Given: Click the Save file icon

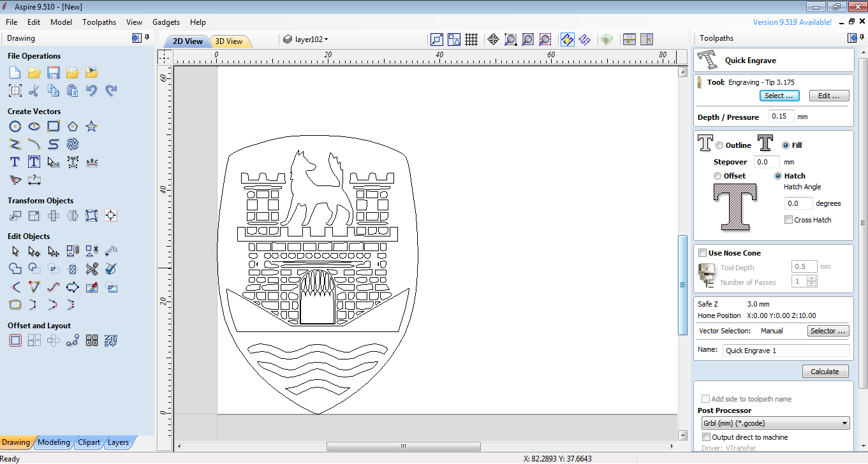Looking at the screenshot, I should click(54, 73).
